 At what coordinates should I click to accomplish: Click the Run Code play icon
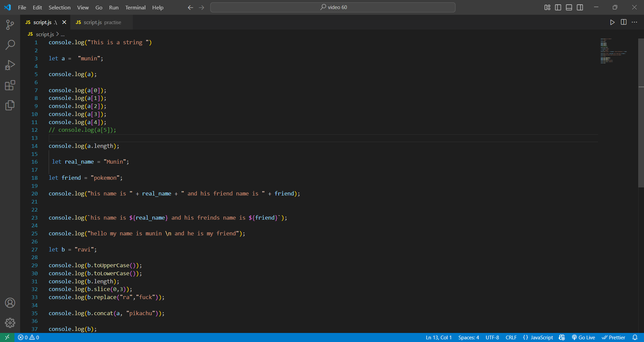click(x=612, y=22)
